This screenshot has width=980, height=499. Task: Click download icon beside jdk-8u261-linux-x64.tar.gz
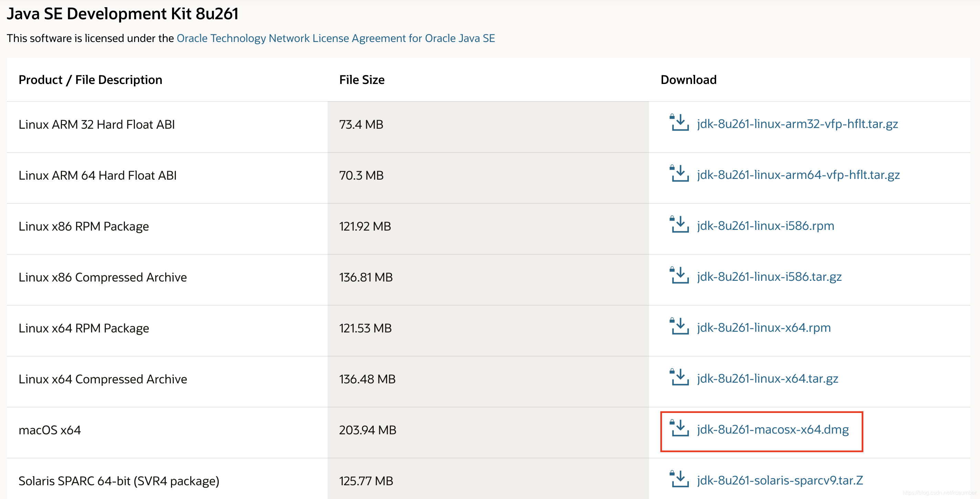click(x=679, y=377)
